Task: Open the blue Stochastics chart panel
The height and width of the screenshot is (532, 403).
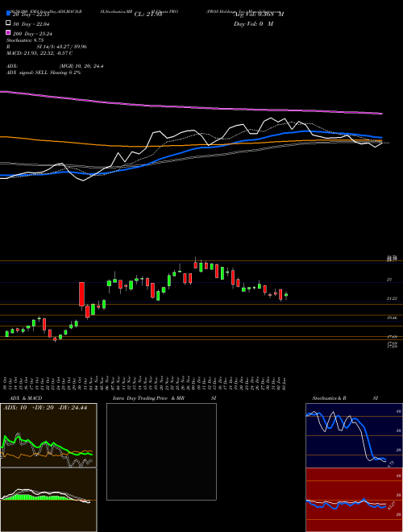Action: 354,435
